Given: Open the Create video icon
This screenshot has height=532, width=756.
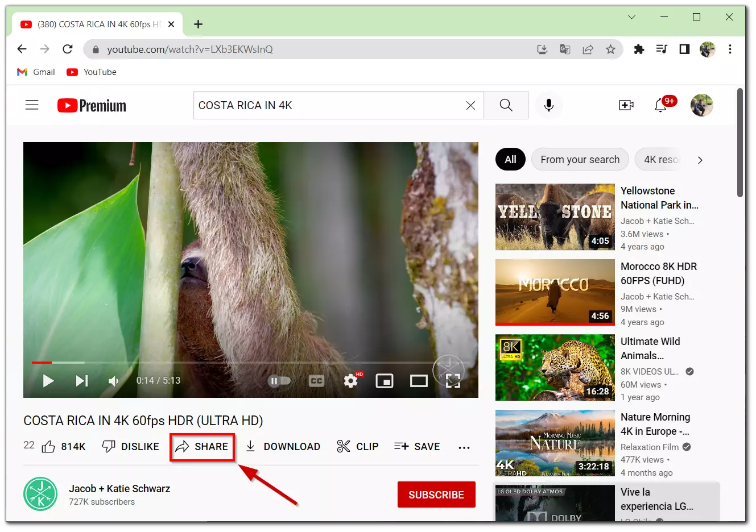Looking at the screenshot, I should (x=626, y=105).
